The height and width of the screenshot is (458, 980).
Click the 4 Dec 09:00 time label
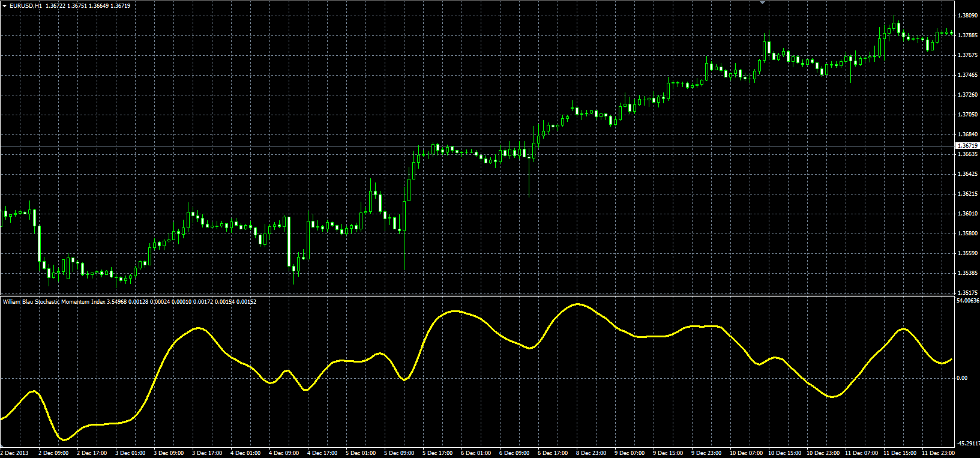tap(284, 453)
